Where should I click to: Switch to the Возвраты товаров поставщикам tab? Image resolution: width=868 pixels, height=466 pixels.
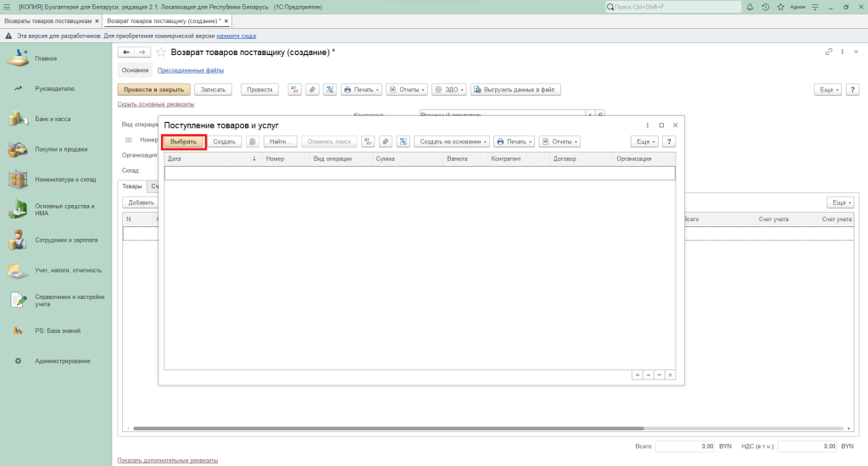point(48,19)
